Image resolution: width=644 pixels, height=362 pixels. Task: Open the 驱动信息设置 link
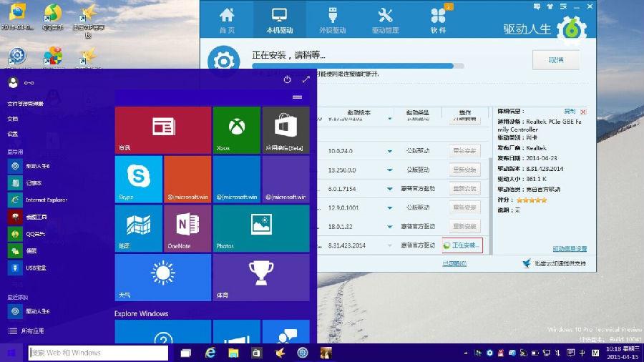pos(570,249)
